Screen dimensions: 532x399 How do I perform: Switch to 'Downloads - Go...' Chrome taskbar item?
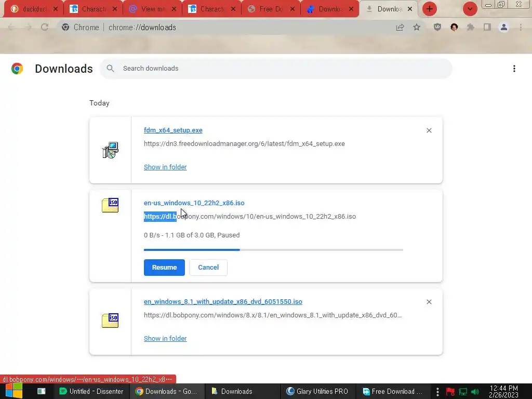coord(166,391)
